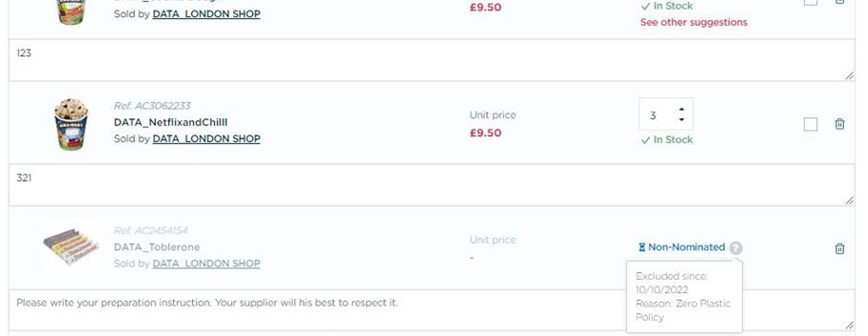
Task: Increase NetflixandChilll quantity with up arrow
Action: pyautogui.click(x=681, y=109)
